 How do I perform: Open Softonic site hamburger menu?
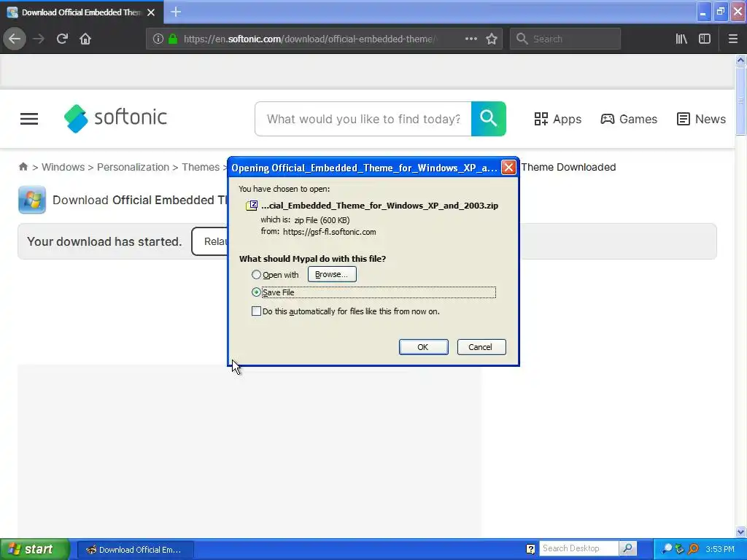29,119
